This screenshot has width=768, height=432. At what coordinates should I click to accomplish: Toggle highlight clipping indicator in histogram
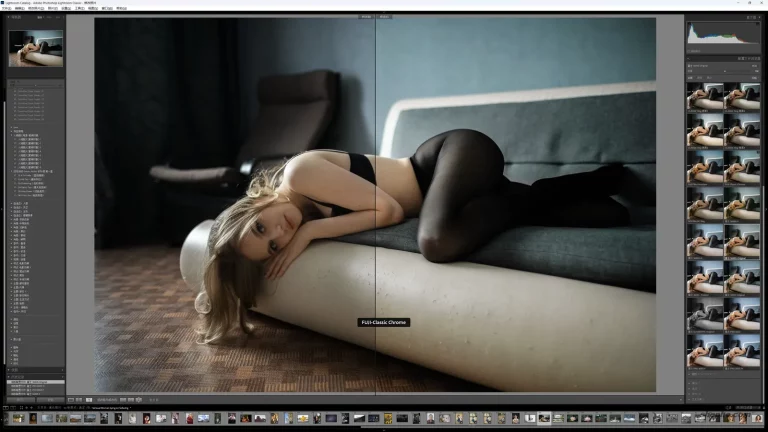(x=760, y=24)
